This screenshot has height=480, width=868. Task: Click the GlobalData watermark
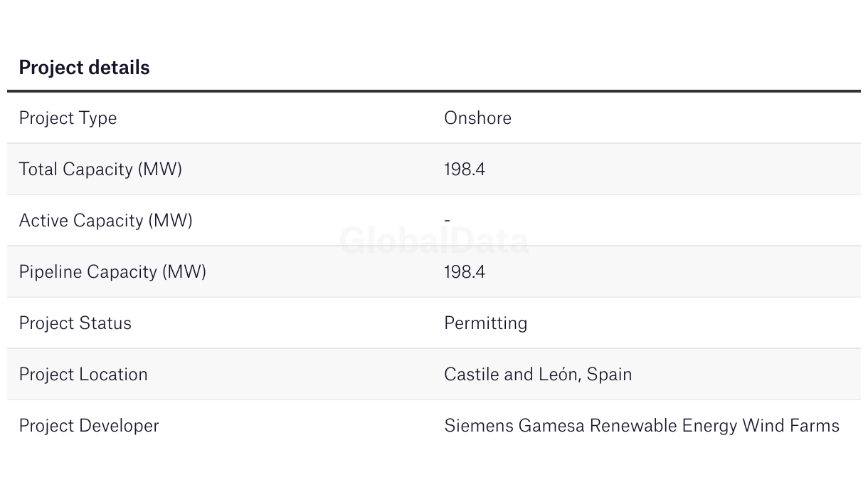pos(434,241)
